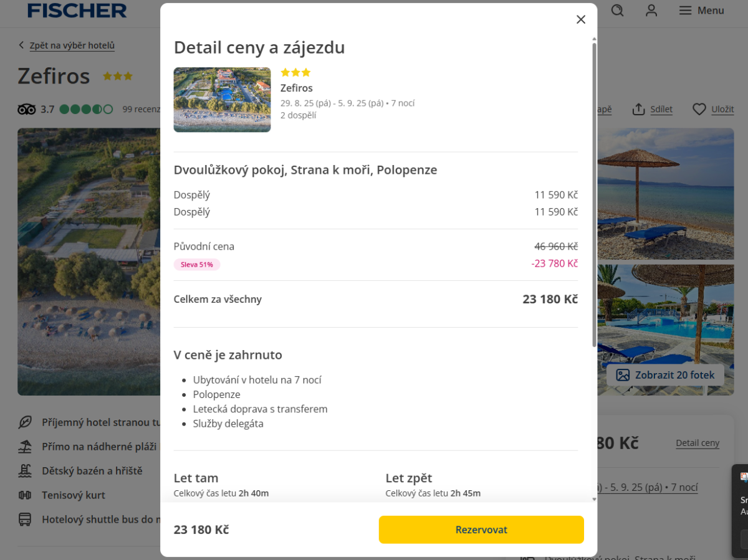Click the Zpět na výběr hotelů link

[x=72, y=45]
